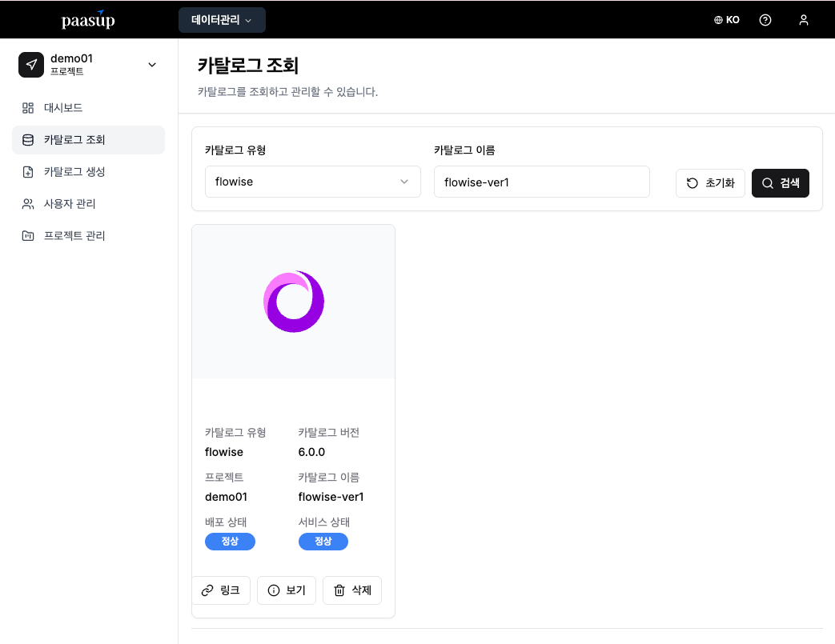Open 카탈로그 생성 sidebar item
Image resolution: width=835 pixels, height=644 pixels.
[x=88, y=172]
